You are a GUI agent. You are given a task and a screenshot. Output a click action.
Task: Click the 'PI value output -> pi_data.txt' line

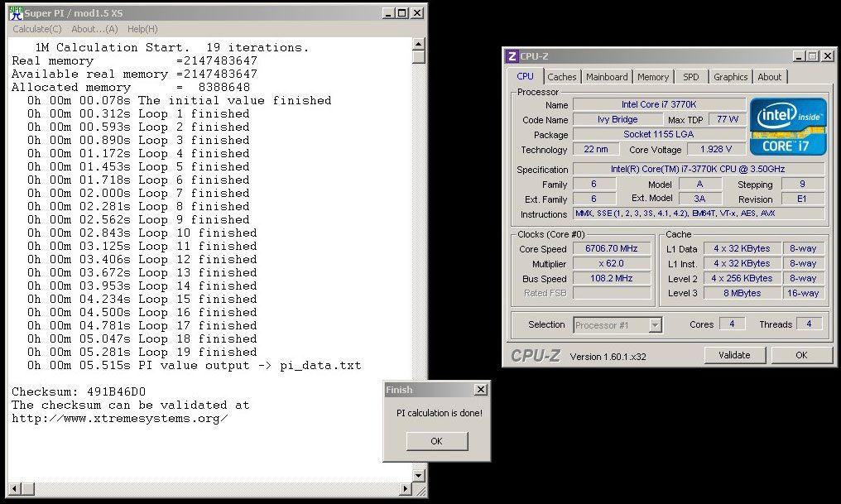[x=195, y=366]
